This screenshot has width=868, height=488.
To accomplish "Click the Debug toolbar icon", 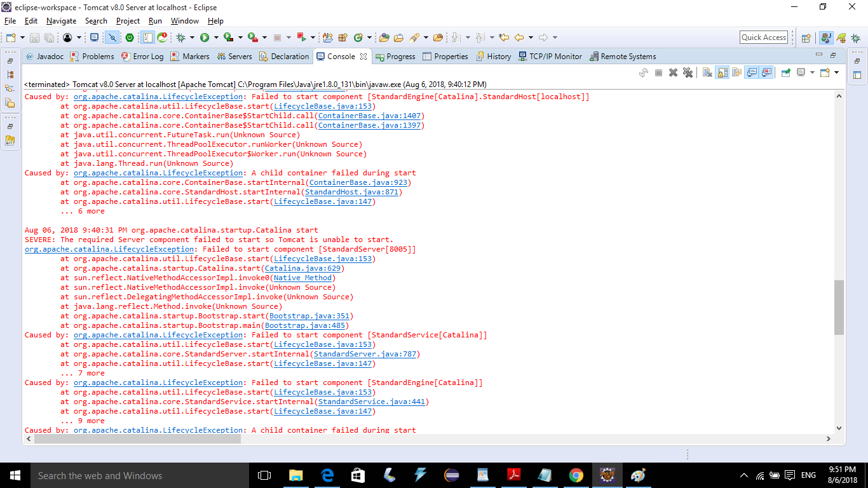I will tap(180, 38).
